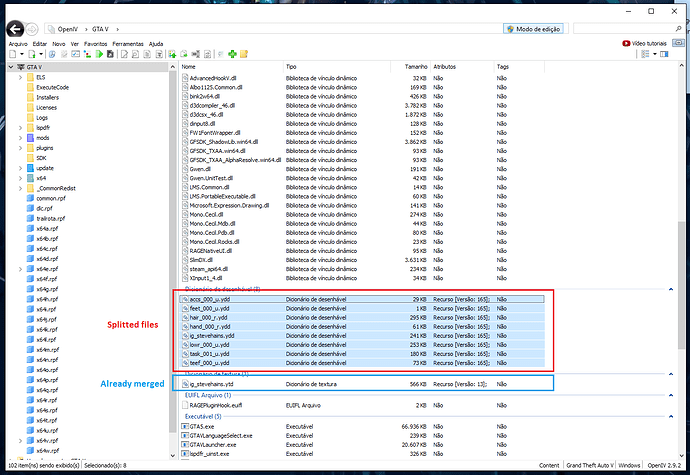Image resolution: width=690 pixels, height=475 pixels.
Task: Click the green plus toolbar icon
Action: (x=232, y=54)
